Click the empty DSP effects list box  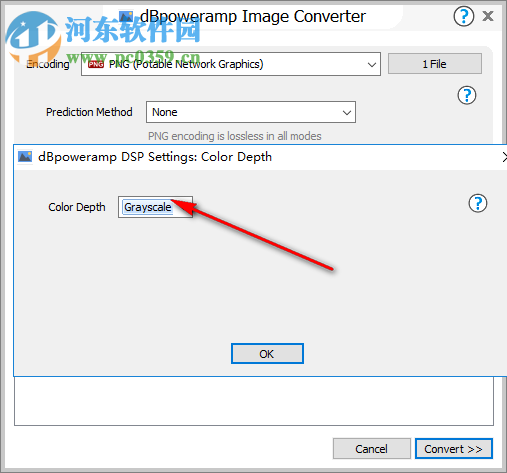pos(254,401)
